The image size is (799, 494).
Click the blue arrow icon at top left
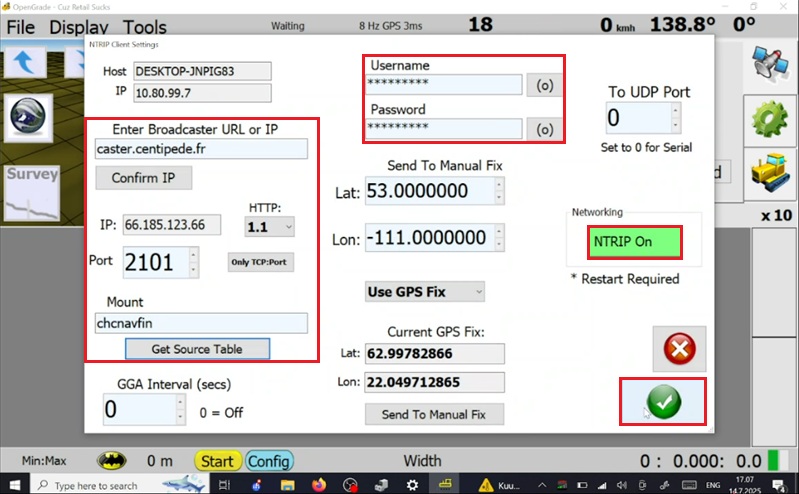click(31, 60)
